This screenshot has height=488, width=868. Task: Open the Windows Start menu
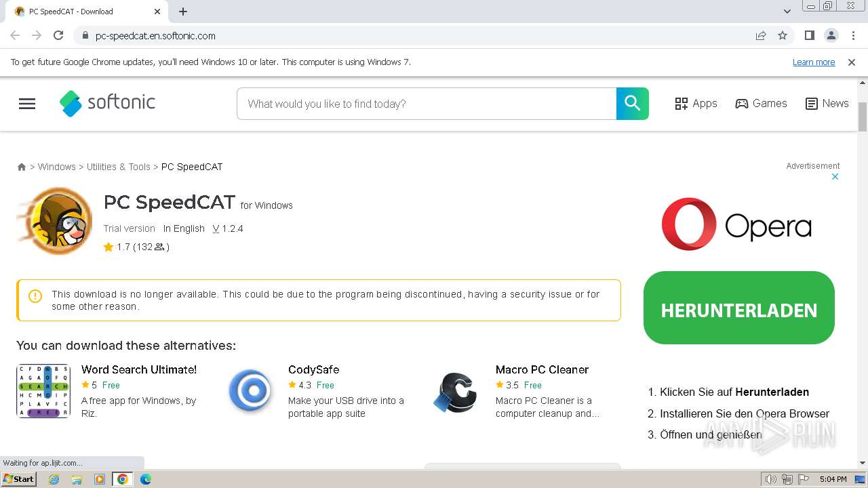[19, 479]
